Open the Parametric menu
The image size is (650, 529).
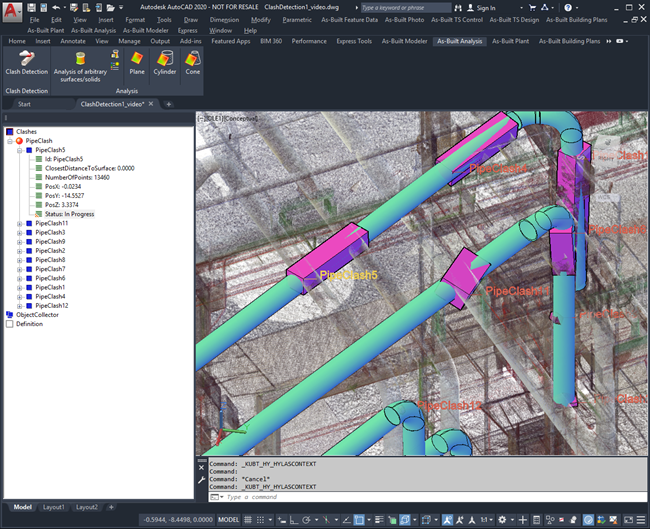(297, 19)
